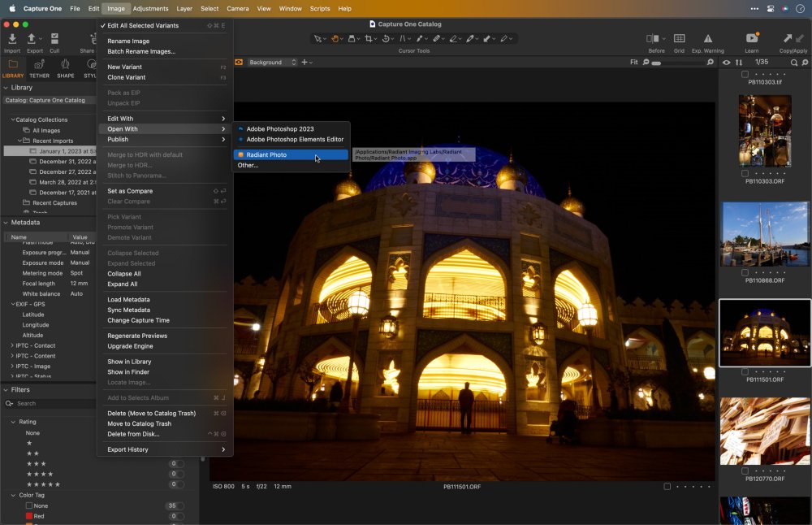812x525 pixels.
Task: Select the Crop cursor tool
Action: tap(369, 38)
